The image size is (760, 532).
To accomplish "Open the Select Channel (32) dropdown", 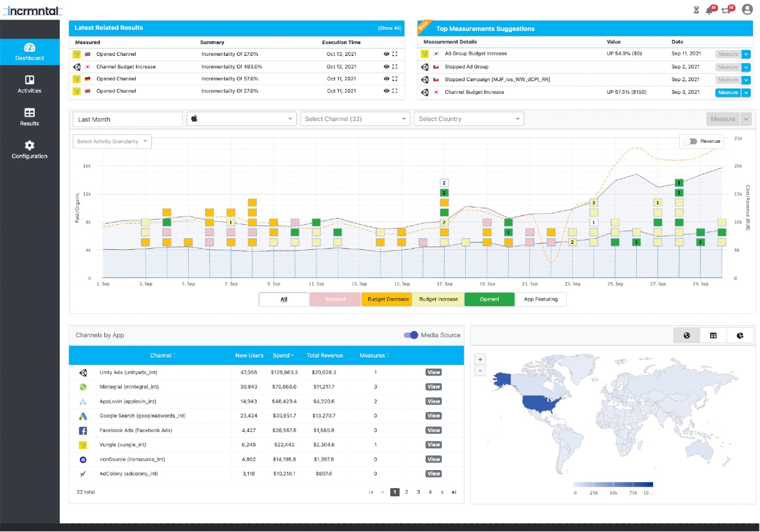I will (355, 119).
